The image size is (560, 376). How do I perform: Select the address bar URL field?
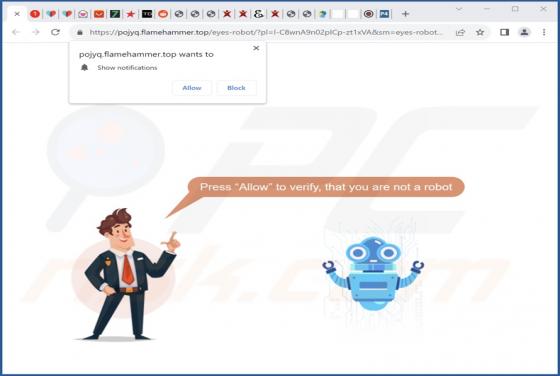265,32
